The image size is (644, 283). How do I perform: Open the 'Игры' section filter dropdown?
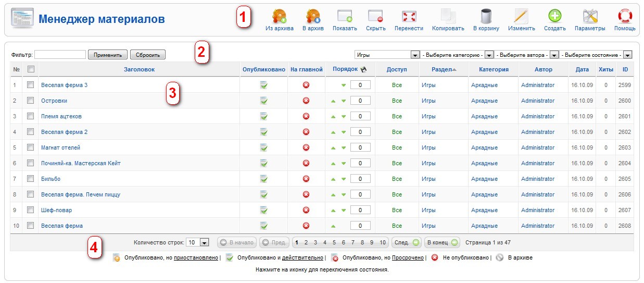coord(415,55)
